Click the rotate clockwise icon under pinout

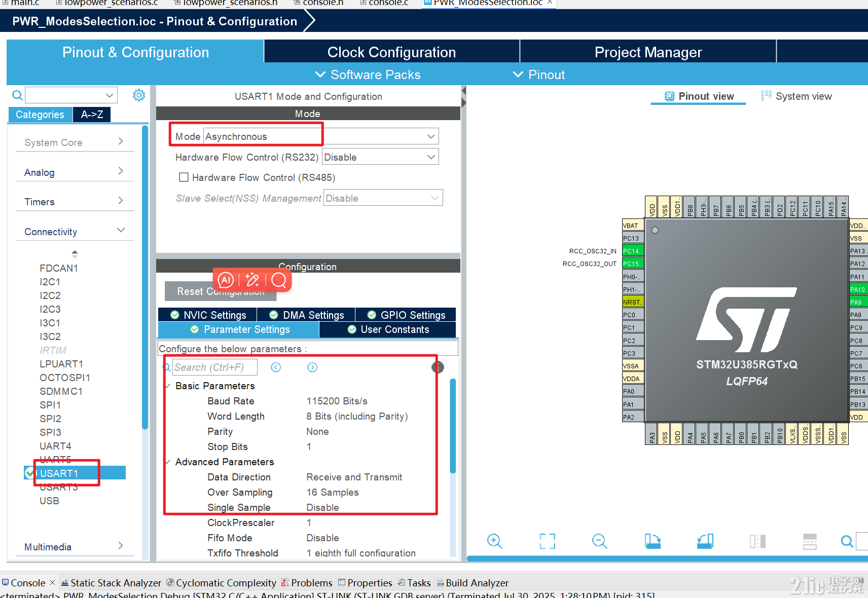click(653, 541)
